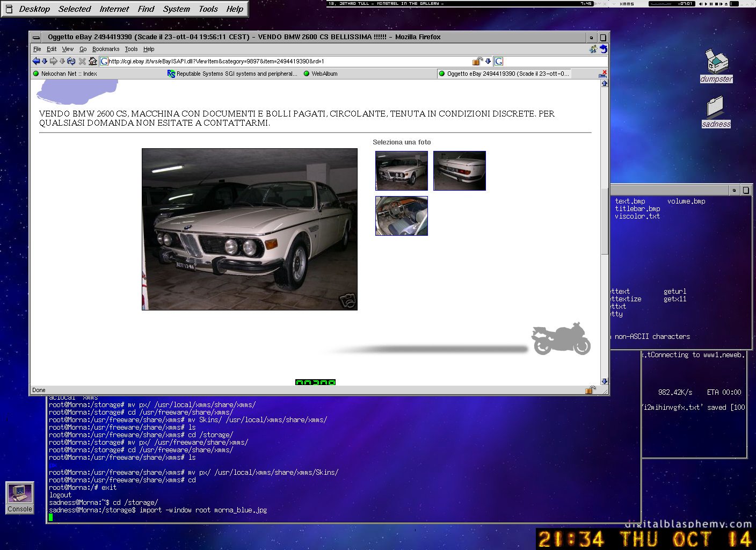
Task: Click volume.bmp in the terminal listing
Action: (x=686, y=201)
